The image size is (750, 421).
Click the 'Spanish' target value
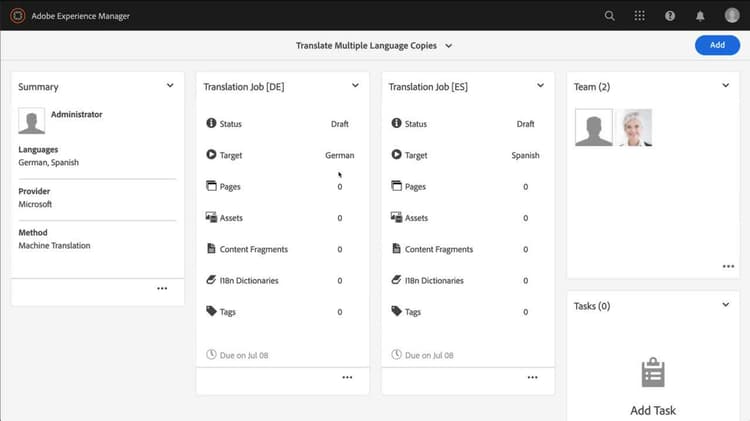point(525,155)
